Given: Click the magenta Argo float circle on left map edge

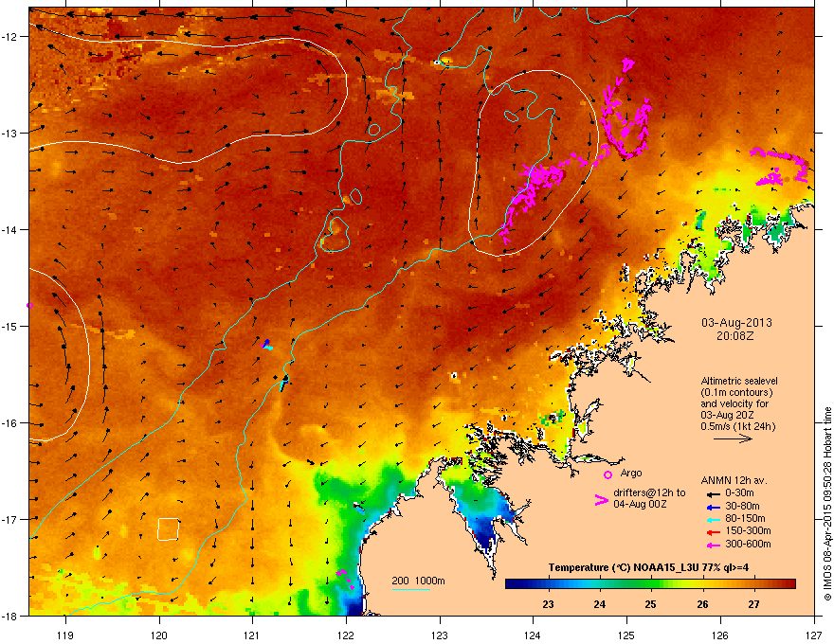Looking at the screenshot, I should click(x=29, y=306).
